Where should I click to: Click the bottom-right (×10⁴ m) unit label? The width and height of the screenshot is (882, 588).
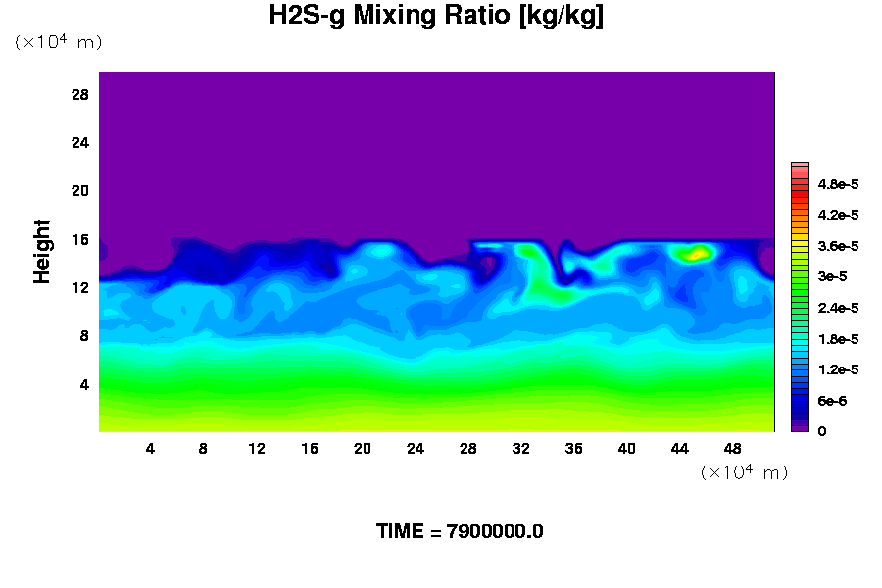744,472
